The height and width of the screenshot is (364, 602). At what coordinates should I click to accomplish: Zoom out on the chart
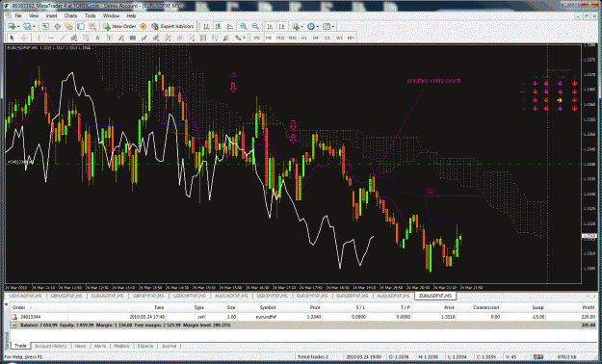(x=255, y=27)
